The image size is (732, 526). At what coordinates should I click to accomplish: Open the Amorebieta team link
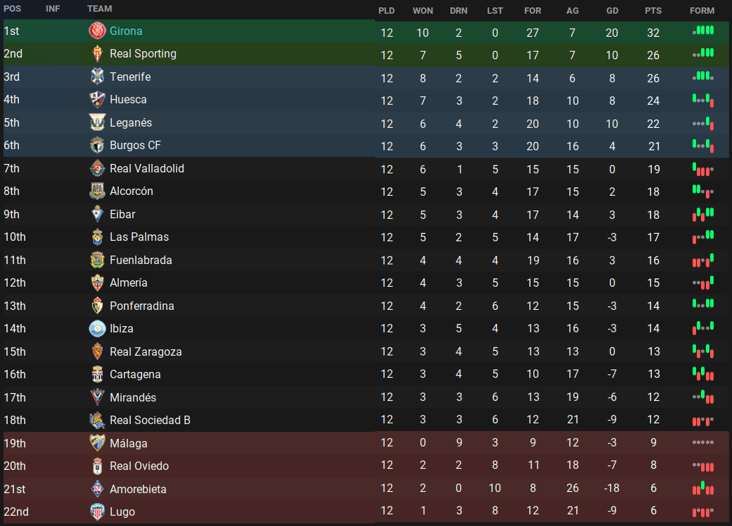(138, 489)
